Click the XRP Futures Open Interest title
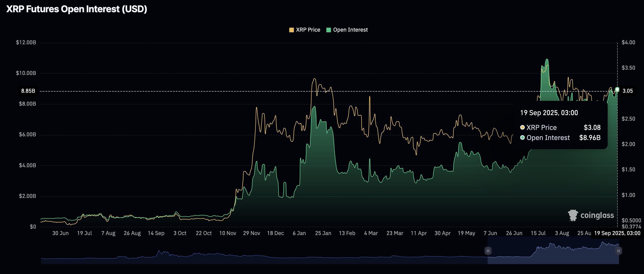 coord(77,9)
